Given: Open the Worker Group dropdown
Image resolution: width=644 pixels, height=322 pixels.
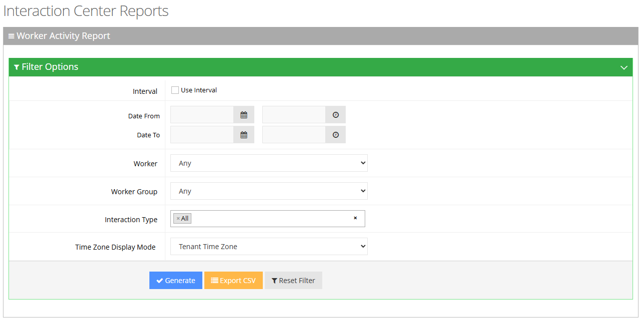Looking at the screenshot, I should [269, 191].
